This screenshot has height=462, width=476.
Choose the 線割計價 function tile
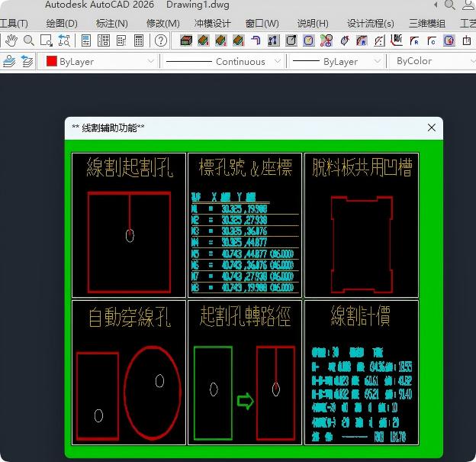point(362,373)
